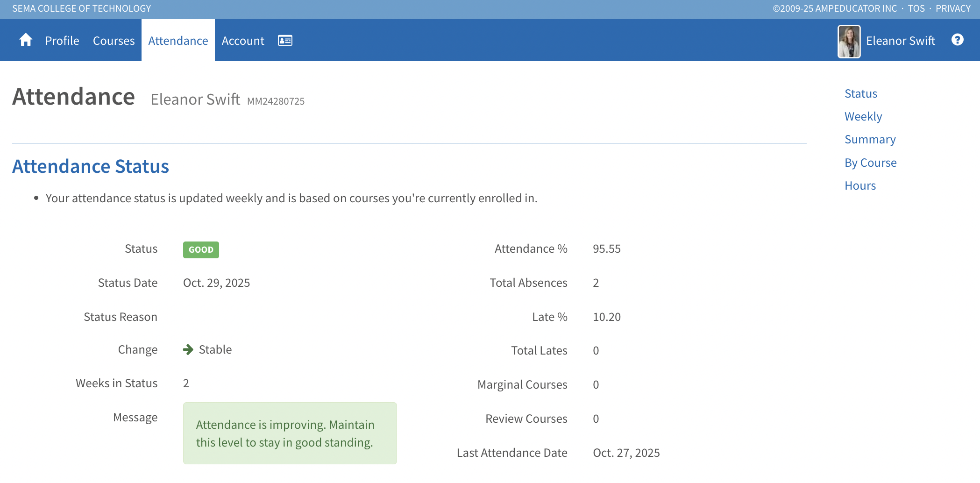Viewport: 980px width, 483px height.
Task: Open the Profile menu item
Action: (x=62, y=41)
